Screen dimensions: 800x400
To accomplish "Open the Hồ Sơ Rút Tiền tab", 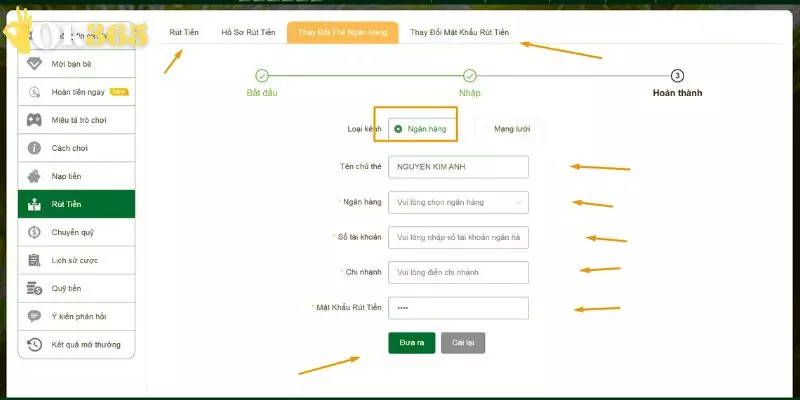I will pos(248,32).
